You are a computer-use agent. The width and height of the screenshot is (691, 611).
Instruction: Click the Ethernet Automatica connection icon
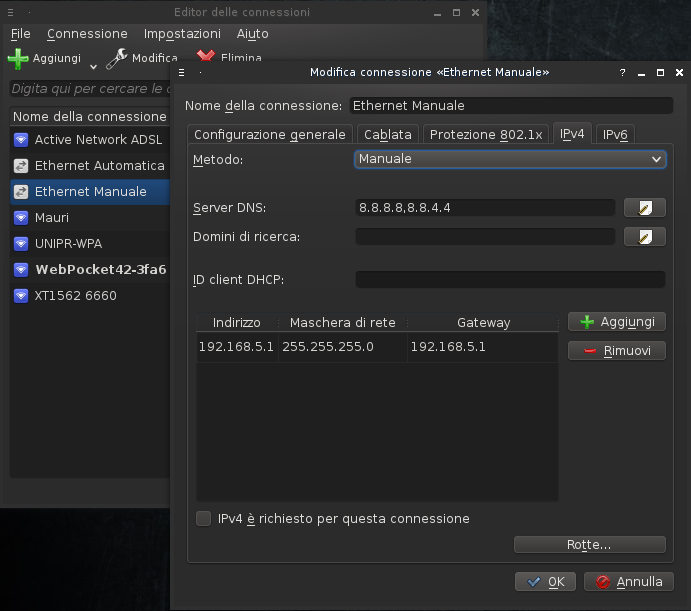[21, 166]
